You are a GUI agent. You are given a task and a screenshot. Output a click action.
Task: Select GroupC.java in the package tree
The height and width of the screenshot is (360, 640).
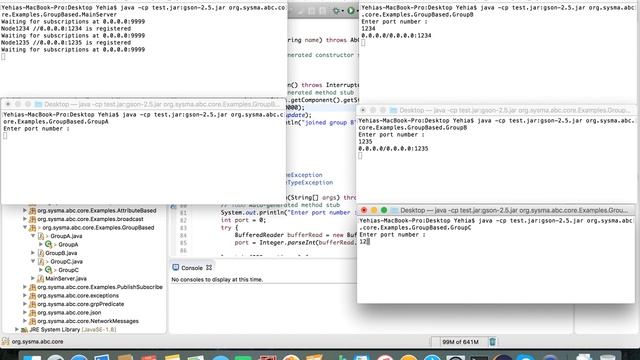click(66, 261)
